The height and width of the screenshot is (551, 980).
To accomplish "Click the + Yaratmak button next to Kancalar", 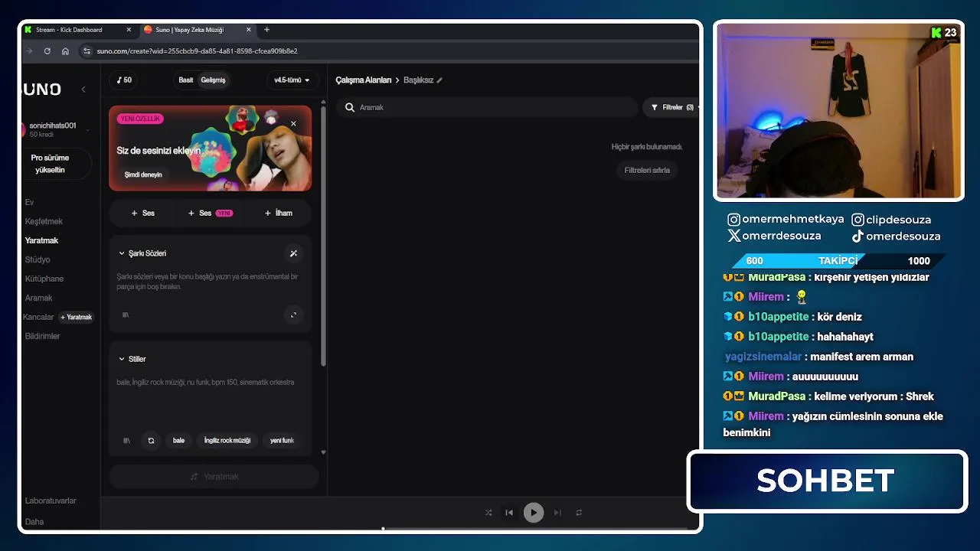I will pyautogui.click(x=77, y=317).
